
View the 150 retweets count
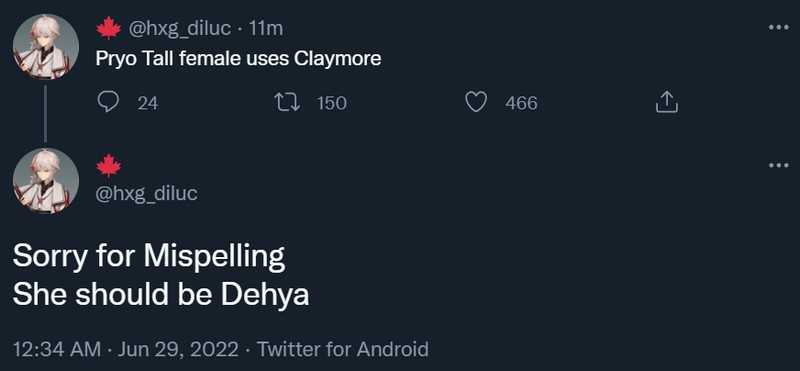coord(332,104)
